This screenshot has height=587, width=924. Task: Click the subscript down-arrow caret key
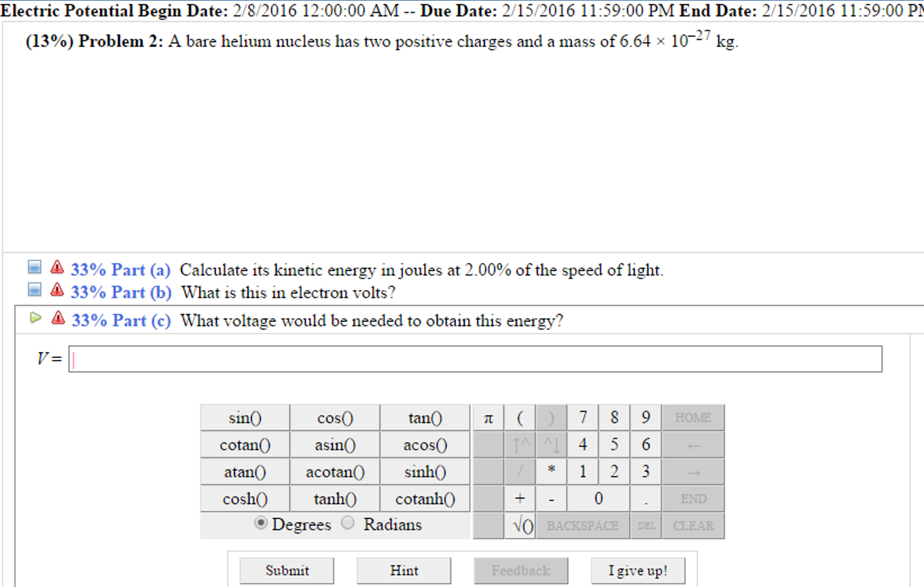551,445
